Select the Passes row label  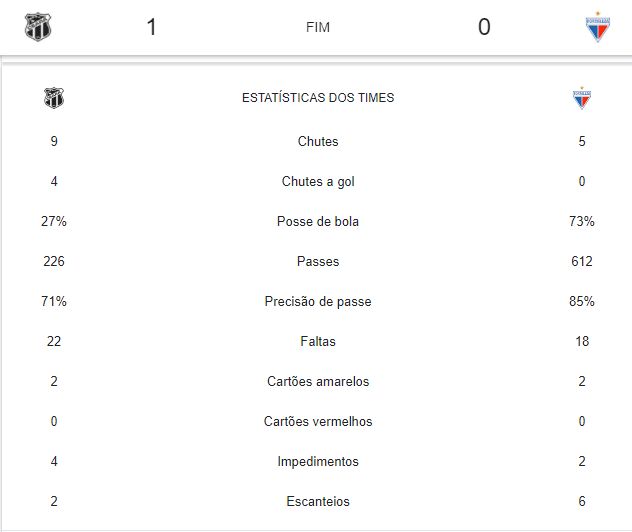pos(318,261)
